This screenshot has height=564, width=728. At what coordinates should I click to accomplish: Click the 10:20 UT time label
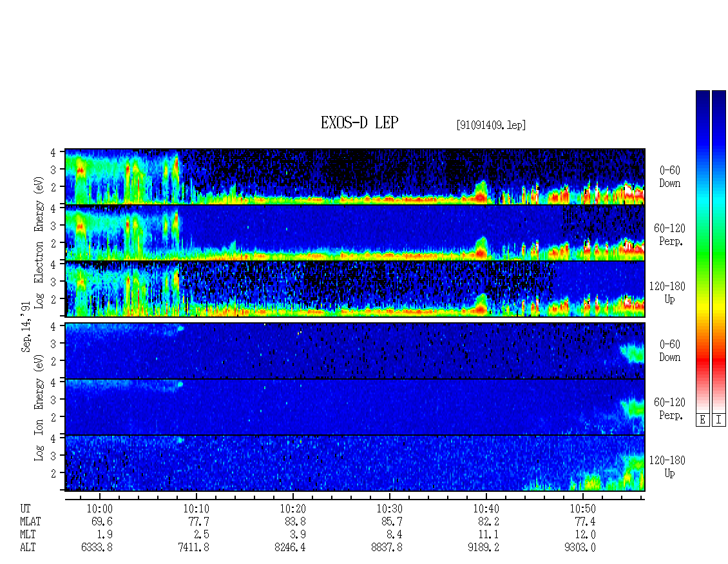pyautogui.click(x=292, y=509)
